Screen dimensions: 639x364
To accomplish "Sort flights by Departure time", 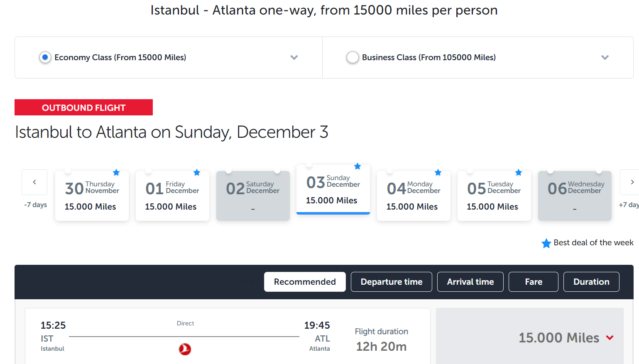I will tap(391, 282).
